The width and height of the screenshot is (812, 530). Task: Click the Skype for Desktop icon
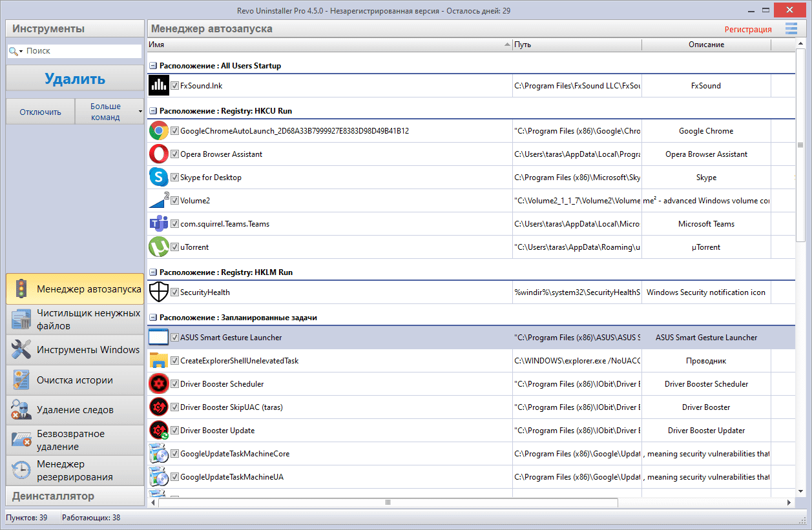(x=158, y=178)
